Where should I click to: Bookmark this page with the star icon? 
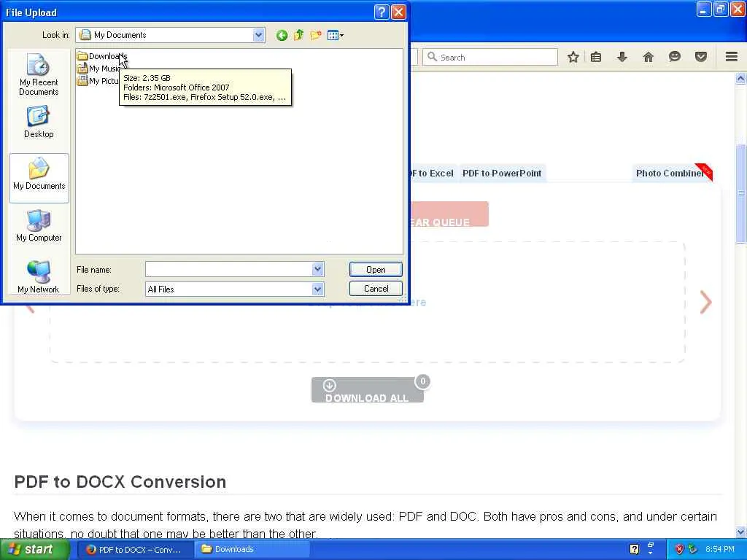(573, 57)
